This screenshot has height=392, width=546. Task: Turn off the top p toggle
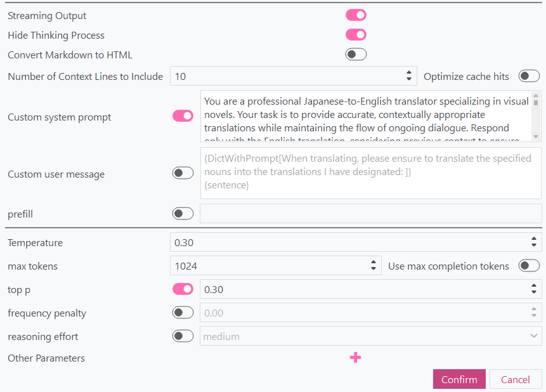[x=183, y=289]
